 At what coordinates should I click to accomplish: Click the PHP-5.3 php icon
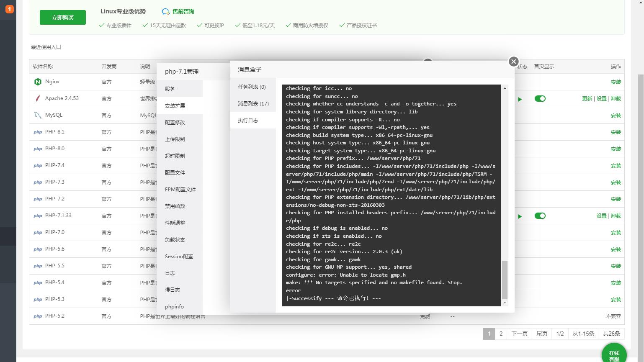click(38, 299)
